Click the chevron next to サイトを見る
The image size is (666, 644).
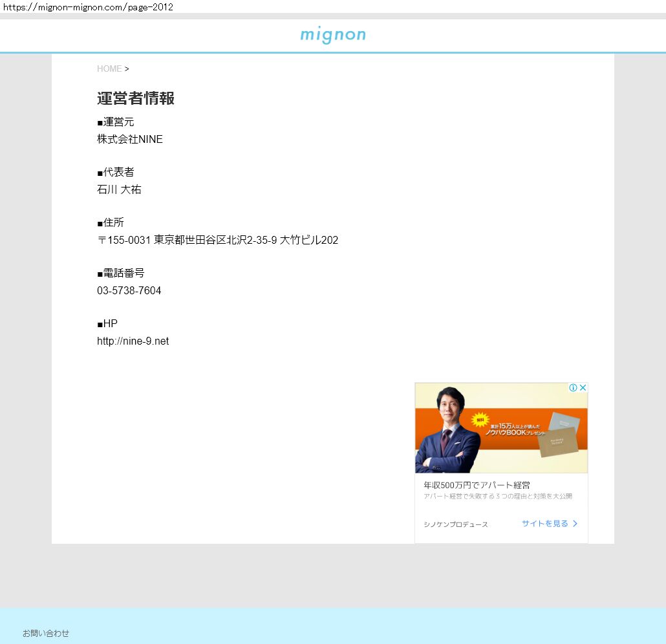(575, 523)
